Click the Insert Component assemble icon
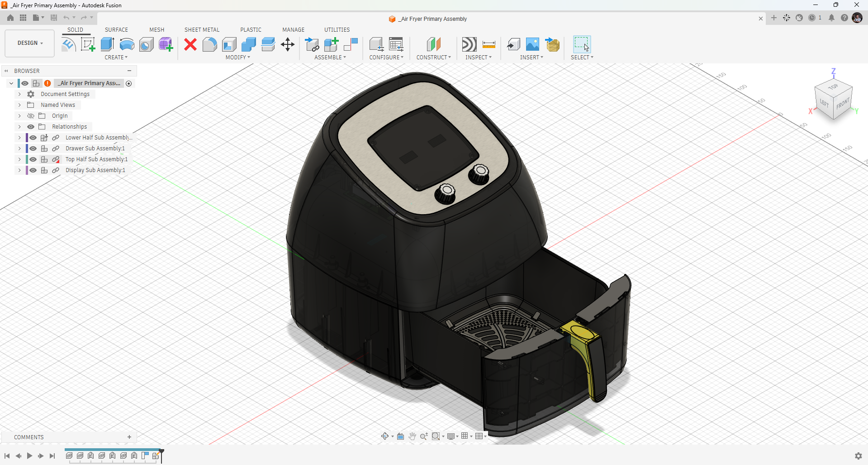The width and height of the screenshot is (868, 465). (x=312, y=44)
